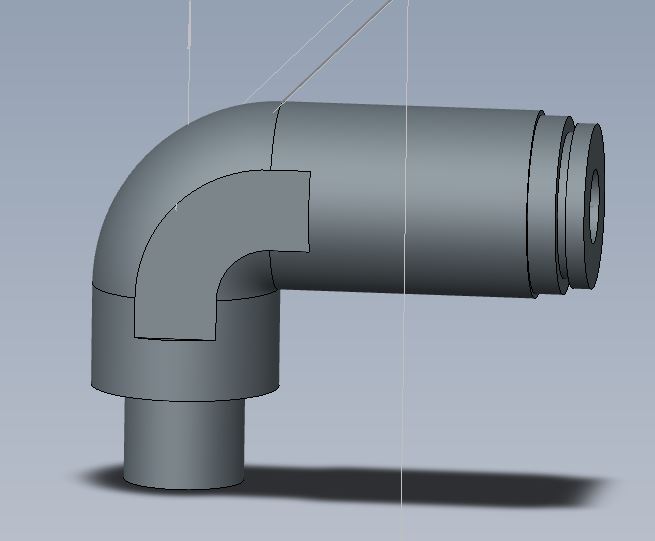The width and height of the screenshot is (655, 541).
Task: Select the dark diagonal sketch line at top
Action: coord(334,54)
